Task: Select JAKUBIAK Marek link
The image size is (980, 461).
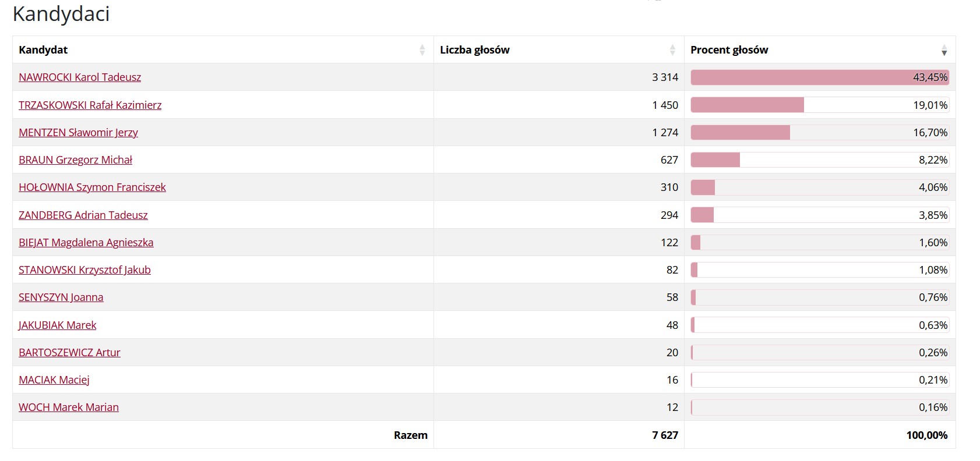Action: 57,325
